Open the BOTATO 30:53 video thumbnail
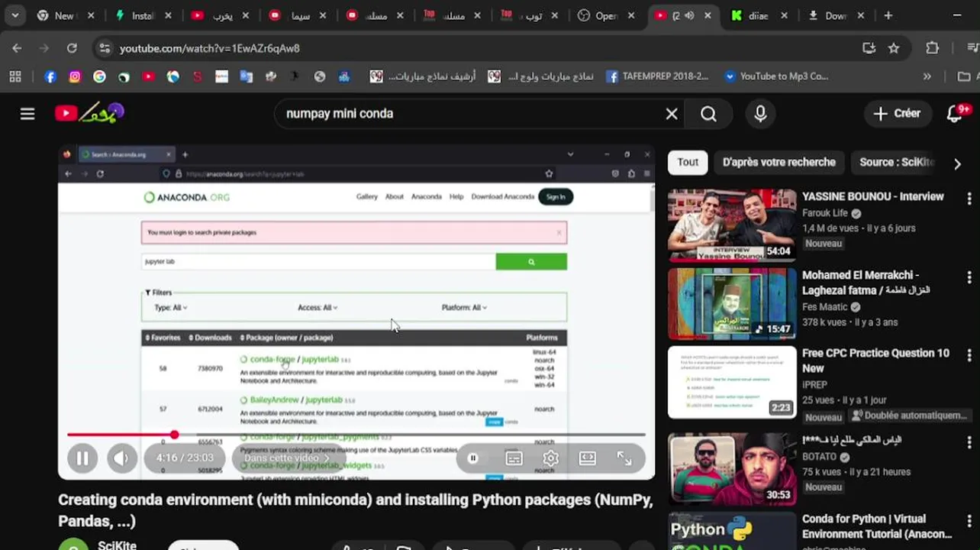The height and width of the screenshot is (550, 980). (732, 469)
